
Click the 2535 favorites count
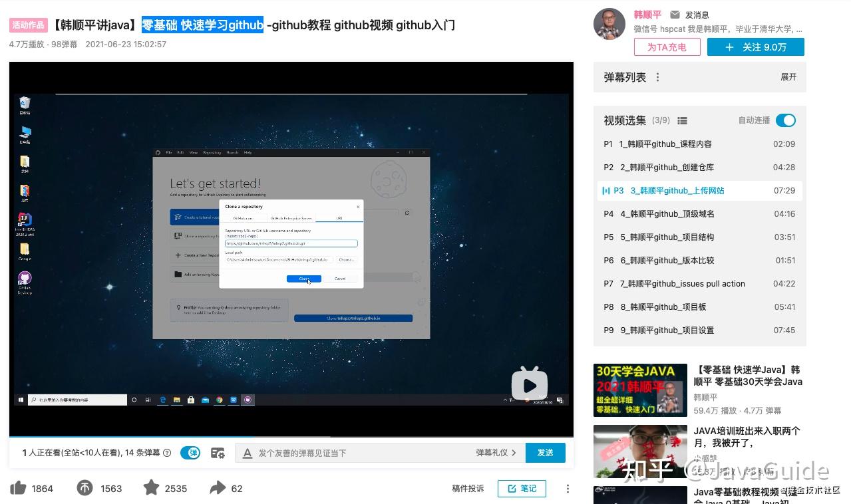(176, 489)
